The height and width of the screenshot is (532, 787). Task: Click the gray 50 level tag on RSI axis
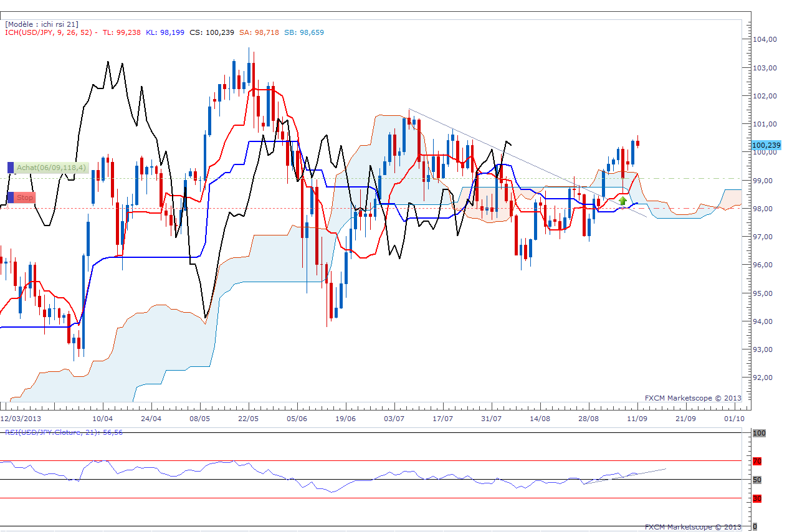[x=757, y=480]
